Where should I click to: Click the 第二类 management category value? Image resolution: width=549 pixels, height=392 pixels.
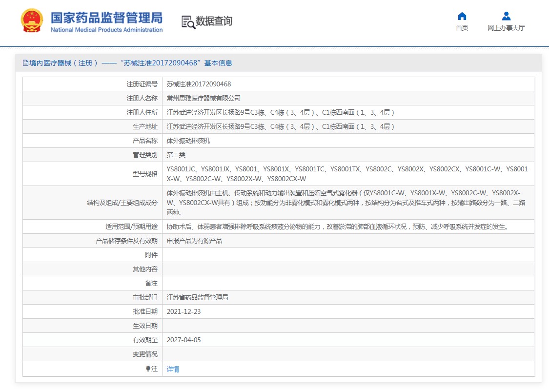click(x=176, y=155)
